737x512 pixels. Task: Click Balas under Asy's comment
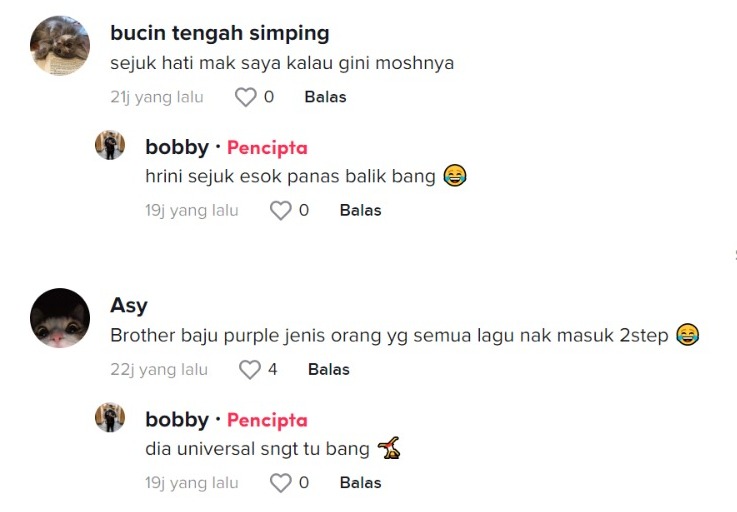coord(328,370)
